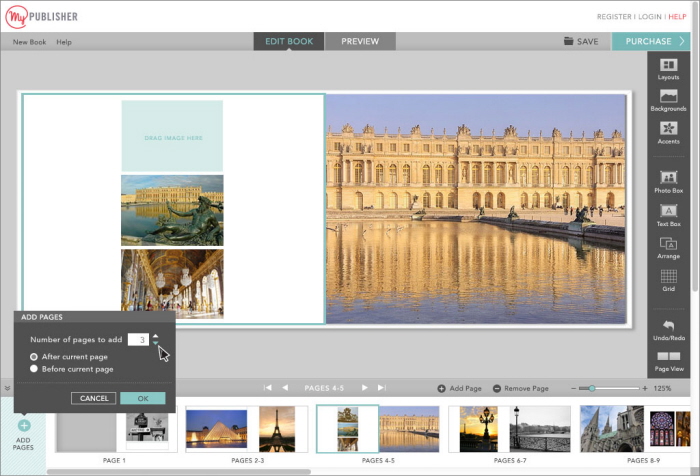Screen dimensions: 700x476
Task: Select Before current page option
Action: (34, 369)
